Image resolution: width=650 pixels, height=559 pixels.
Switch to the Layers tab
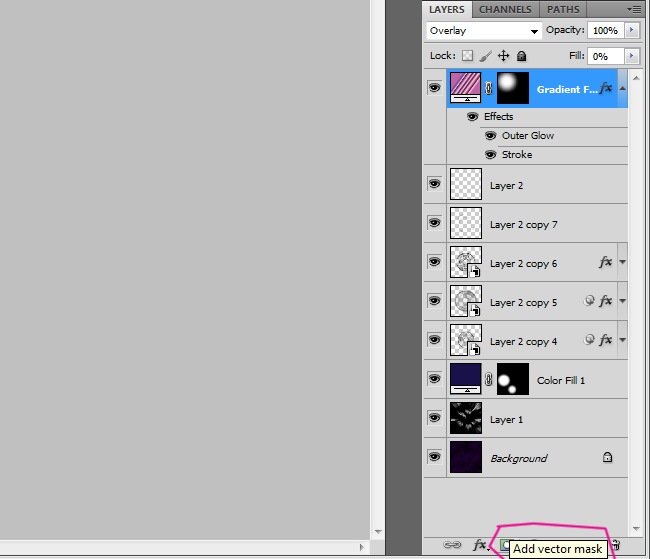tap(447, 10)
